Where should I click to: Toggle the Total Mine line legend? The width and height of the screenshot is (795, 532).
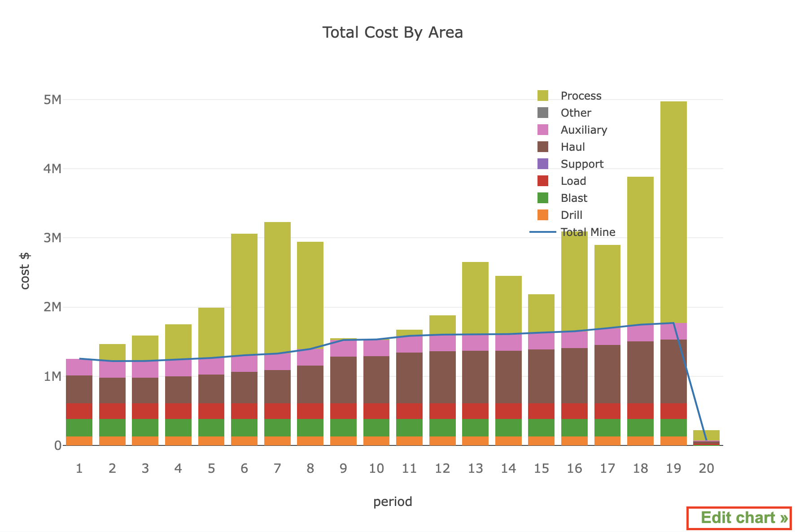tap(587, 232)
